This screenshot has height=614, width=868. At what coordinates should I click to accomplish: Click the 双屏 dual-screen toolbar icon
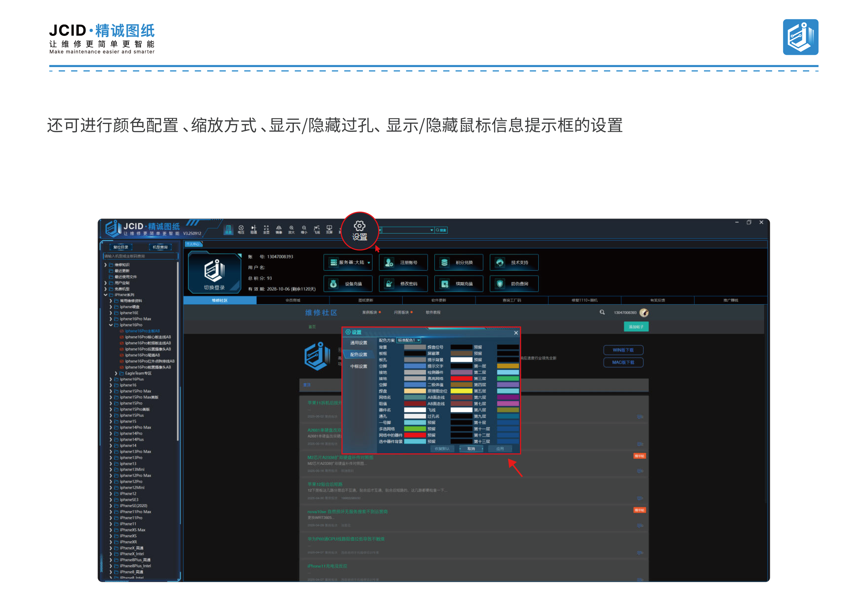click(x=329, y=229)
